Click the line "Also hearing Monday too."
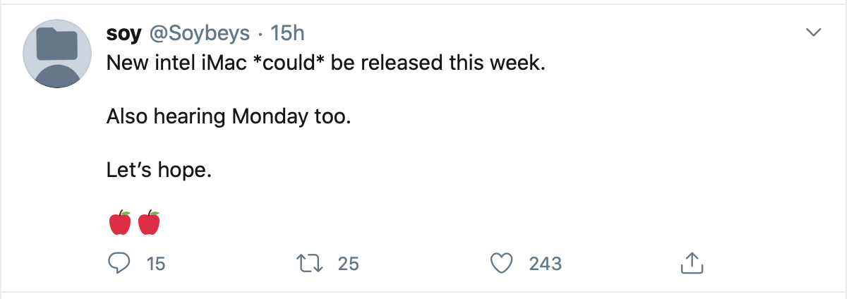 click(228, 116)
